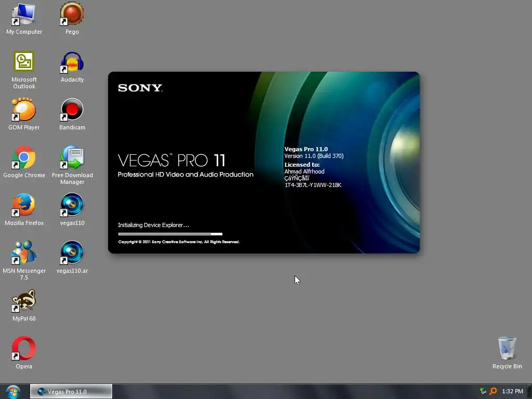Select the GOM Player shortcut
Screen dimensions: 532x399
tap(24, 115)
